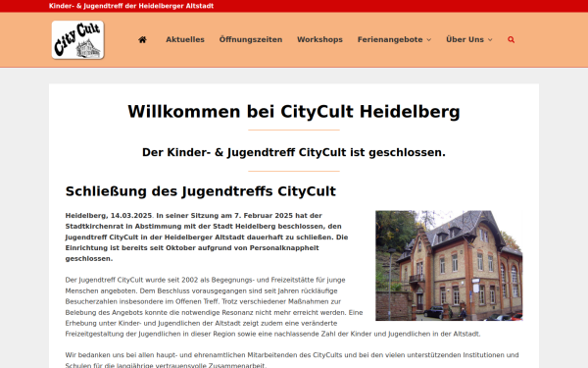Click paragraph starting 'Der Jugendtreff CityCult wurde seit 2002'

click(x=272, y=307)
